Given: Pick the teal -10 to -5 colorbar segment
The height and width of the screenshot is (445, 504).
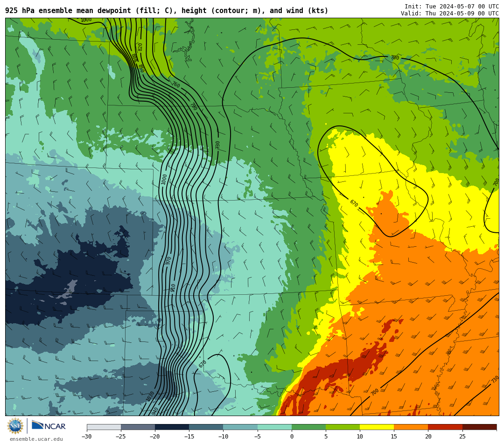Looking at the screenshot, I should click(x=240, y=427).
